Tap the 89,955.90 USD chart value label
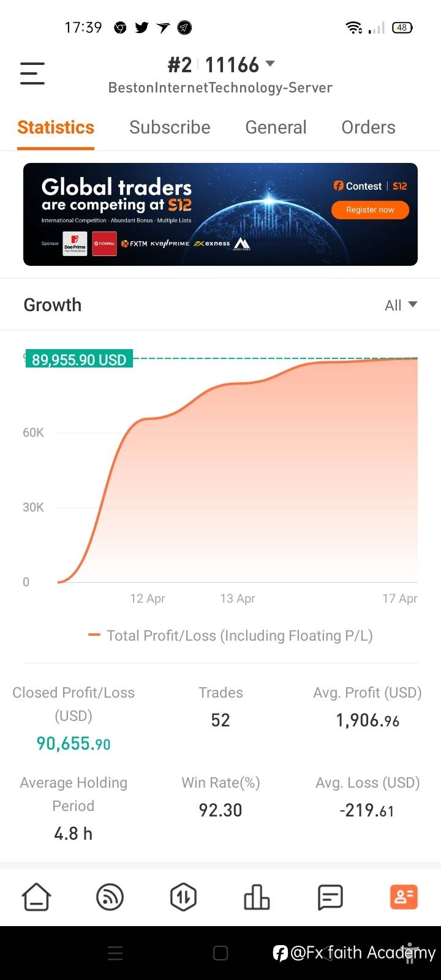 (x=79, y=360)
